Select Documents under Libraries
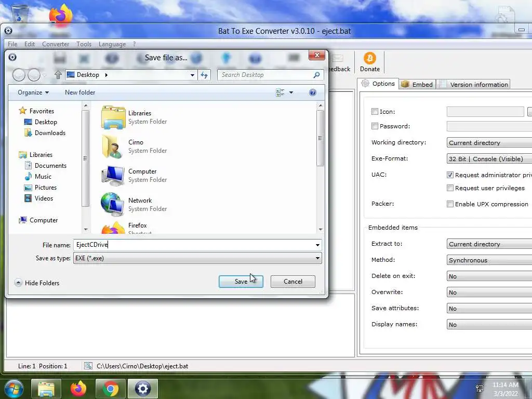Viewport: 532px width, 399px height. click(46, 166)
